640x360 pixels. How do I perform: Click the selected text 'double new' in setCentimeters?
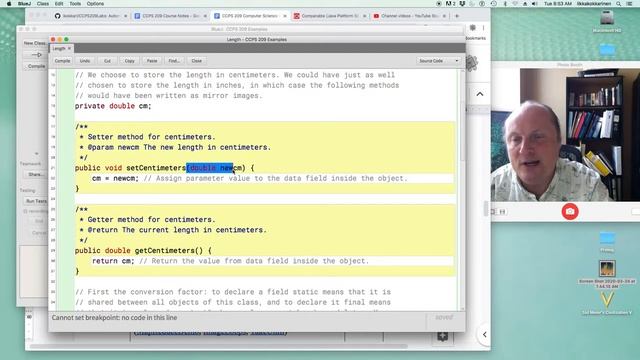[x=210, y=168]
